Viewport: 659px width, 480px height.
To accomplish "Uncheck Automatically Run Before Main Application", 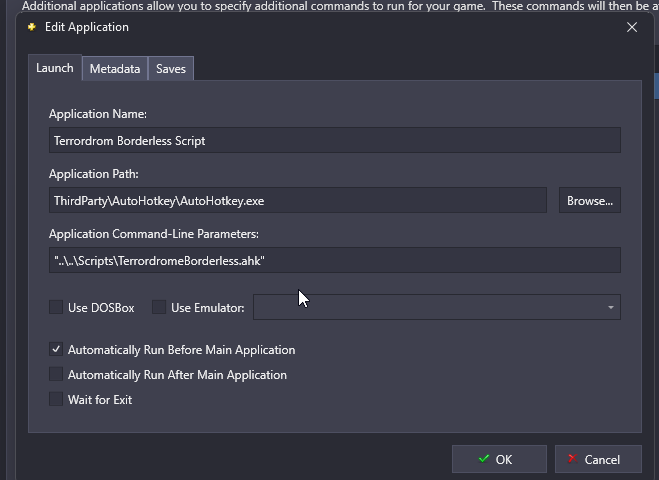I will coord(56,350).
